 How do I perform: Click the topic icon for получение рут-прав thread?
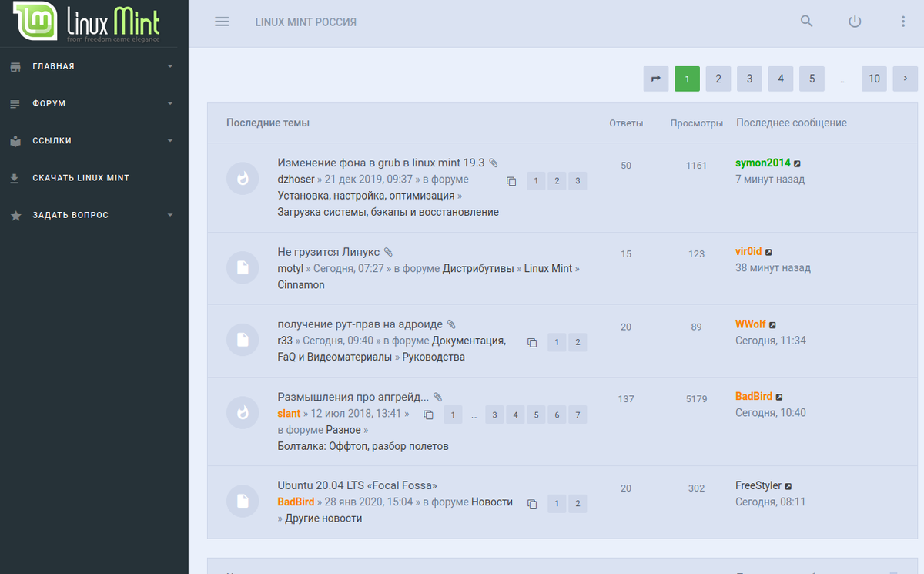pos(243,341)
